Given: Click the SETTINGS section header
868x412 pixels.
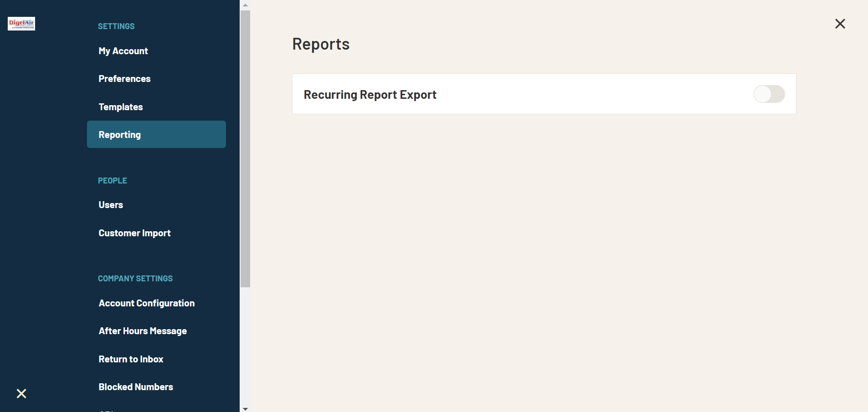Looking at the screenshot, I should coord(116,26).
